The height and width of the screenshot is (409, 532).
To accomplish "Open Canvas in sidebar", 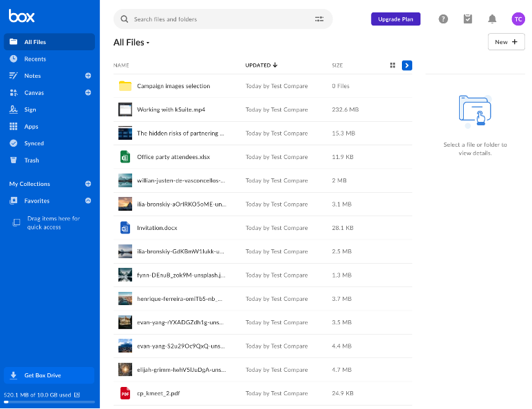I will (x=34, y=93).
